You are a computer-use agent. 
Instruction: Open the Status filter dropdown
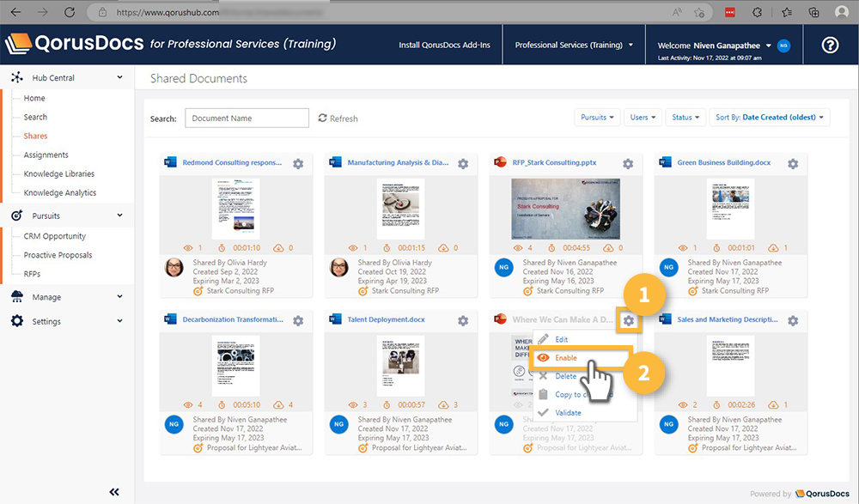pyautogui.click(x=685, y=118)
